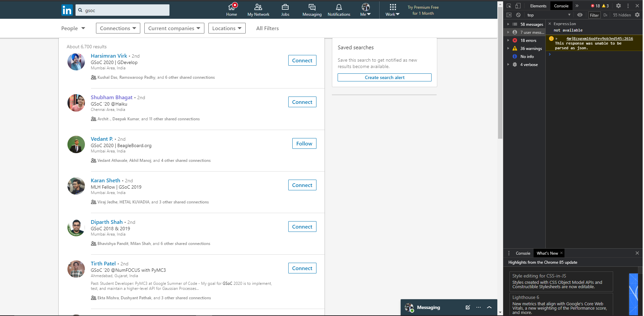The width and height of the screenshot is (644, 316).
Task: Open the LinkedIn logo home link
Action: [x=67, y=10]
